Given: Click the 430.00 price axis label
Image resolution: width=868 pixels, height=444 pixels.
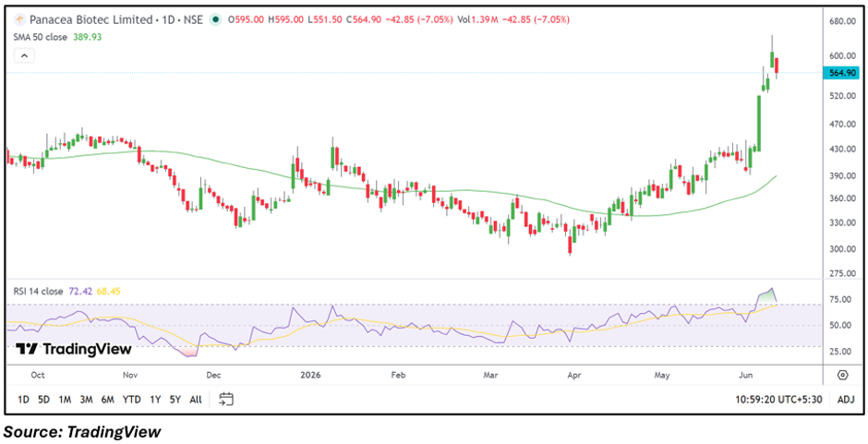Looking at the screenshot, I should [x=843, y=150].
